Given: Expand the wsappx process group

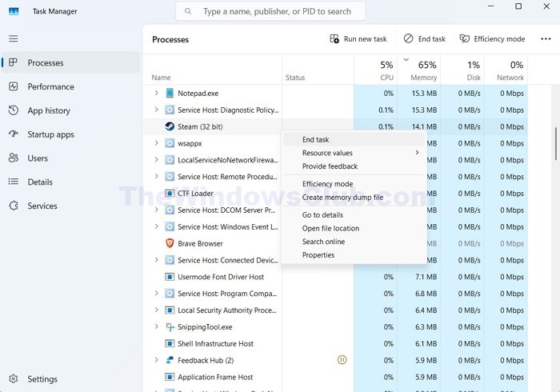Looking at the screenshot, I should pos(156,143).
